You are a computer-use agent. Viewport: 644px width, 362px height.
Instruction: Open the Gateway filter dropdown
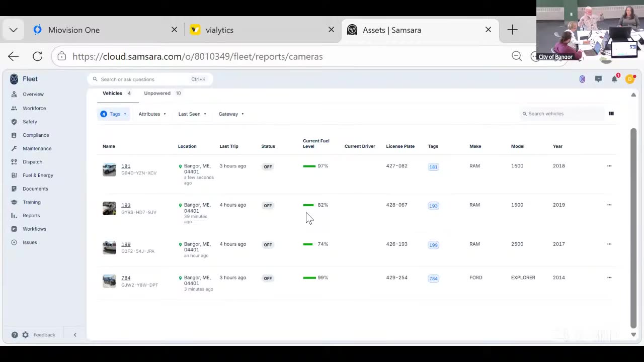click(x=231, y=114)
